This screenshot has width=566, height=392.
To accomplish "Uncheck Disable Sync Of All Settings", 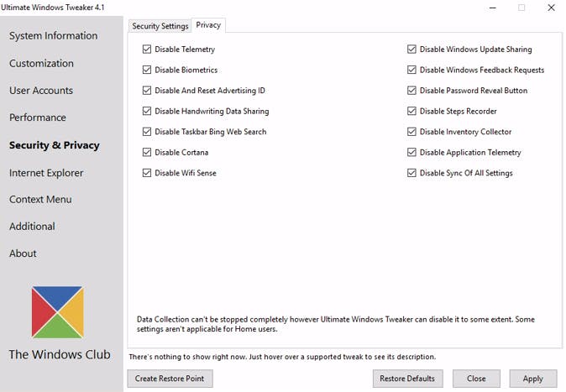I will point(412,173).
